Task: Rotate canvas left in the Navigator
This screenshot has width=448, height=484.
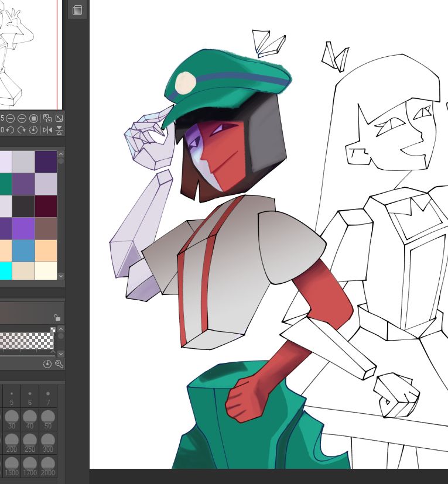Action: tap(10, 130)
